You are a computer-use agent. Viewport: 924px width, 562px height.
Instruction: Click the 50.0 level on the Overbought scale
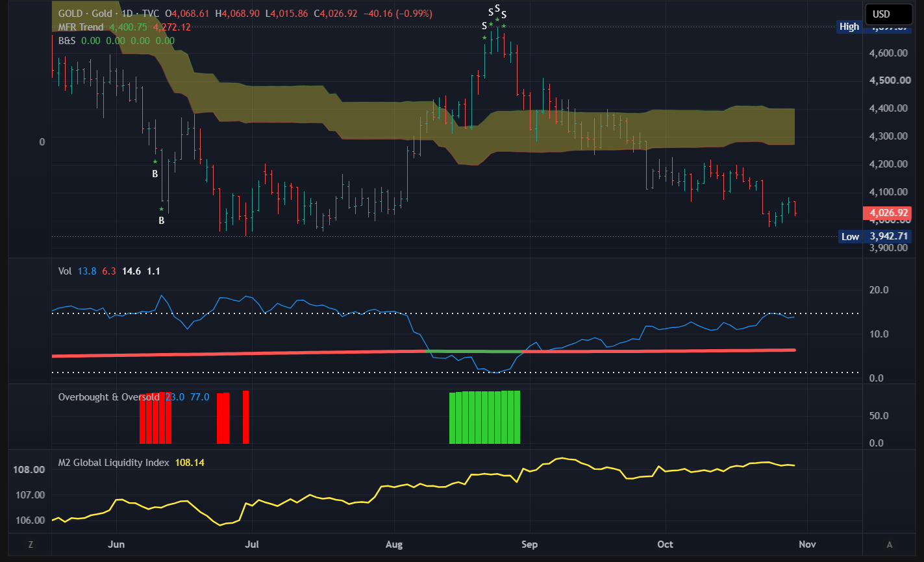click(879, 415)
